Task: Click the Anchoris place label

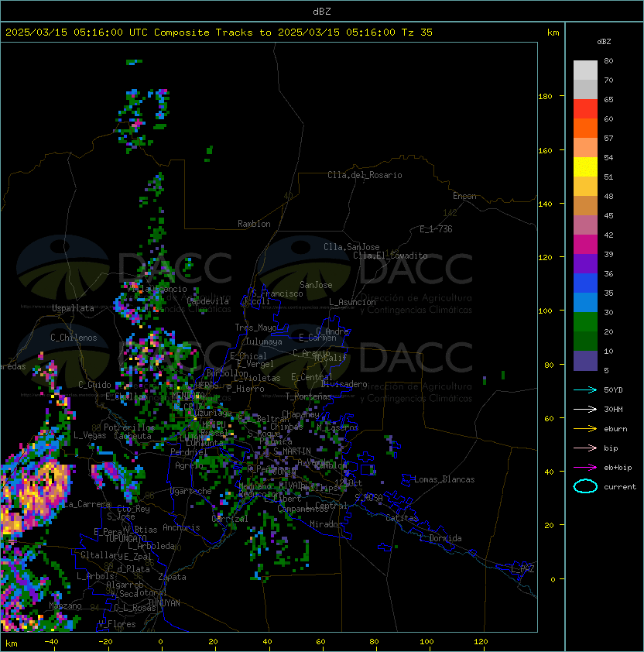Action: (x=181, y=527)
